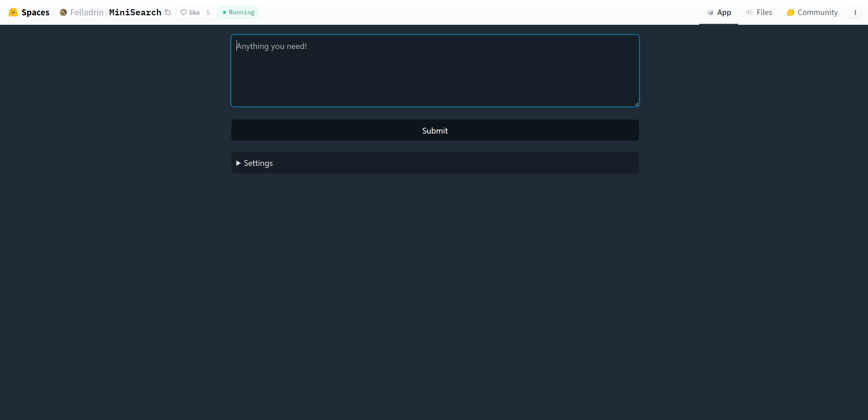Open the three-dot more options menu
The width and height of the screenshot is (868, 420).
point(855,13)
